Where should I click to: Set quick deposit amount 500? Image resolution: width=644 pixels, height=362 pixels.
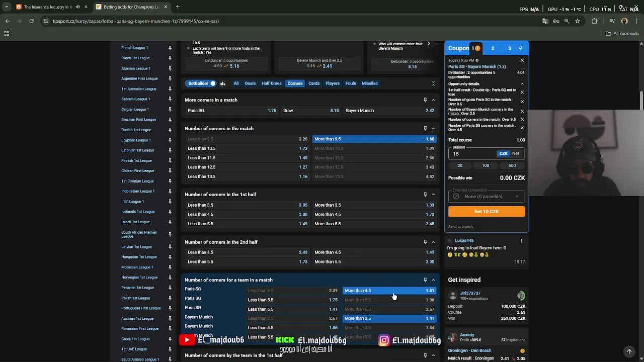click(x=512, y=165)
